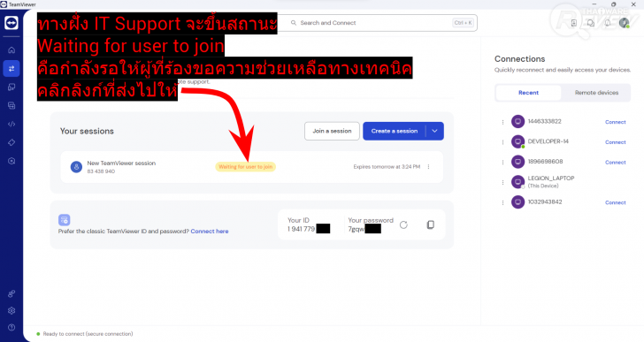Click the Create a session button
Screen dimensions: 644x342
(x=395, y=131)
